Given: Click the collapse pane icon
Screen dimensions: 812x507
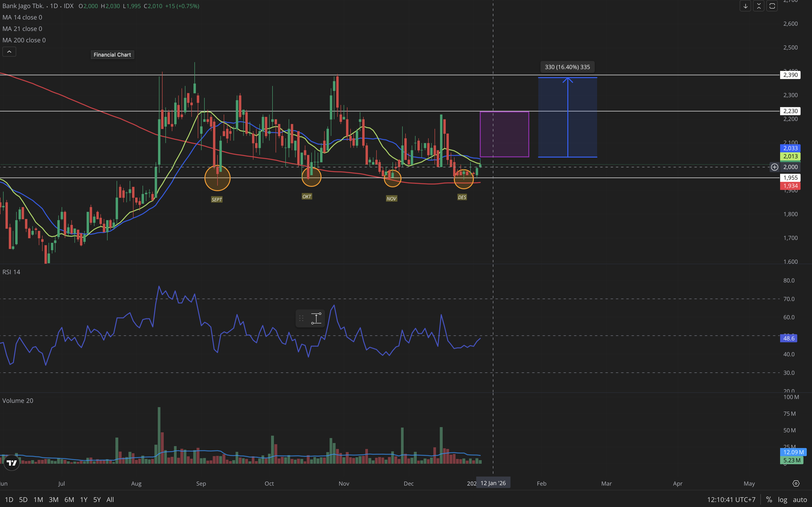Looking at the screenshot, I should 759,6.
